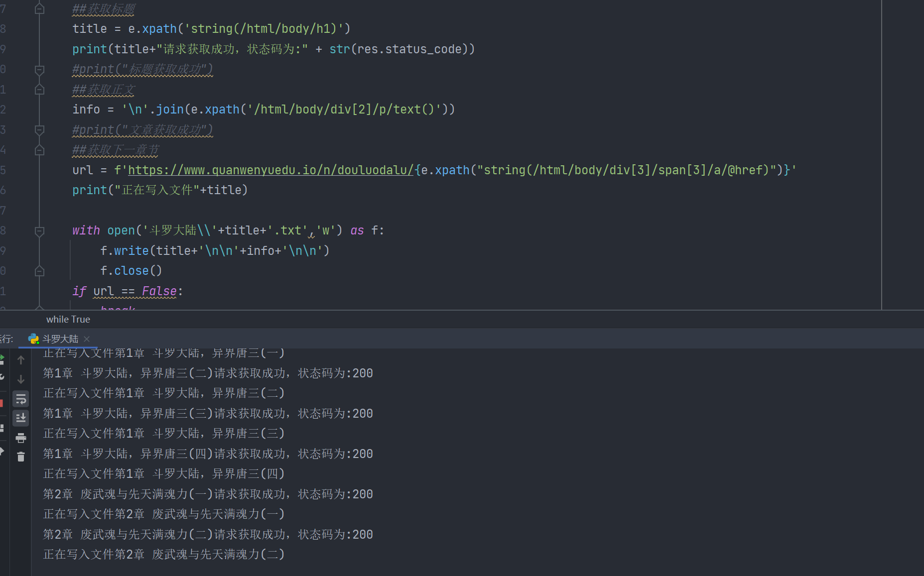Screen dimensions: 924x576
Task: Collapse fold marker at '#print("文章获取成功")' line
Action: click(40, 130)
